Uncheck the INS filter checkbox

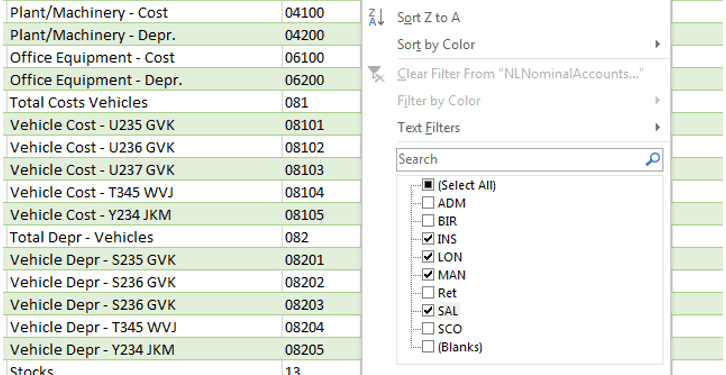tap(428, 239)
